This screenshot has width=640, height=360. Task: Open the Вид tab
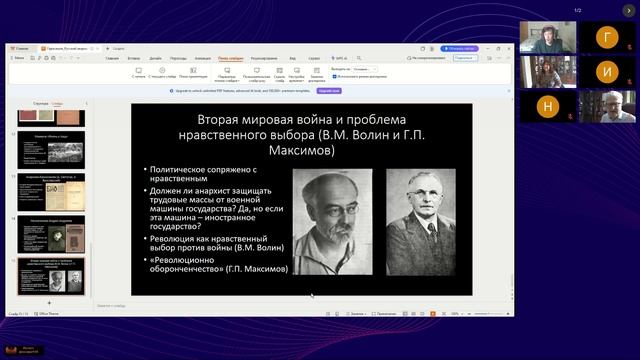[293, 58]
